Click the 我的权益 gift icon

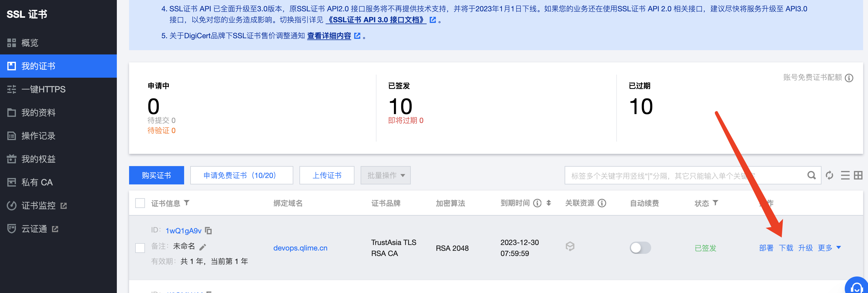(11, 159)
